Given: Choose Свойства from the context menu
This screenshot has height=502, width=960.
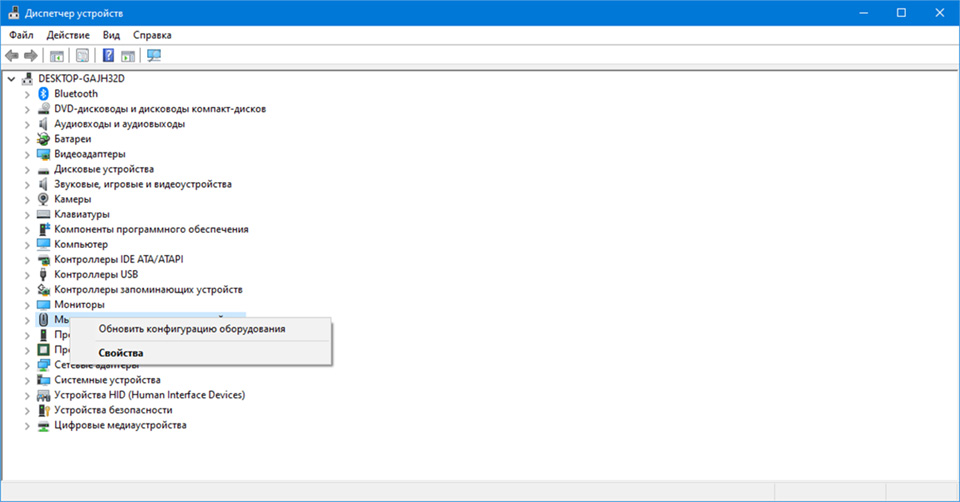Looking at the screenshot, I should [121, 353].
